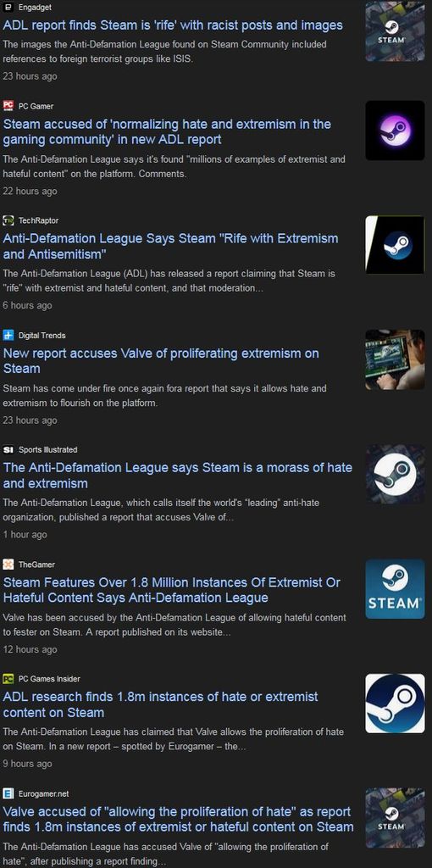This screenshot has width=432, height=868.
Task: Click the Digital Trends source favicon
Action: 8,335
